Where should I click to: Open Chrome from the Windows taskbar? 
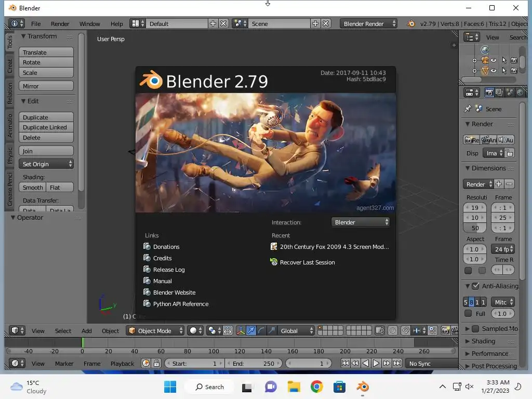pyautogui.click(x=316, y=387)
